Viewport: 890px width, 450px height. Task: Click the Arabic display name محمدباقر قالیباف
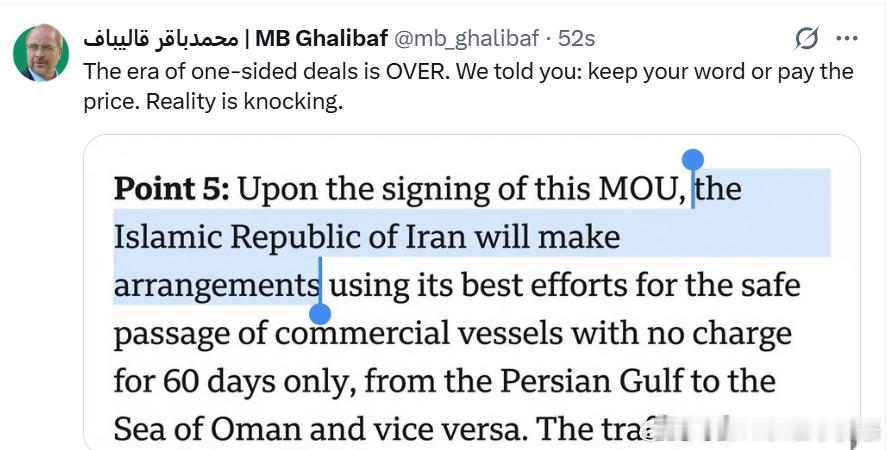(x=160, y=39)
